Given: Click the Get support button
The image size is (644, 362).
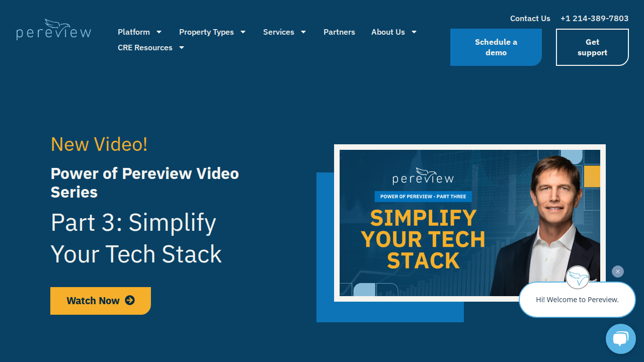Looking at the screenshot, I should coord(592,47).
